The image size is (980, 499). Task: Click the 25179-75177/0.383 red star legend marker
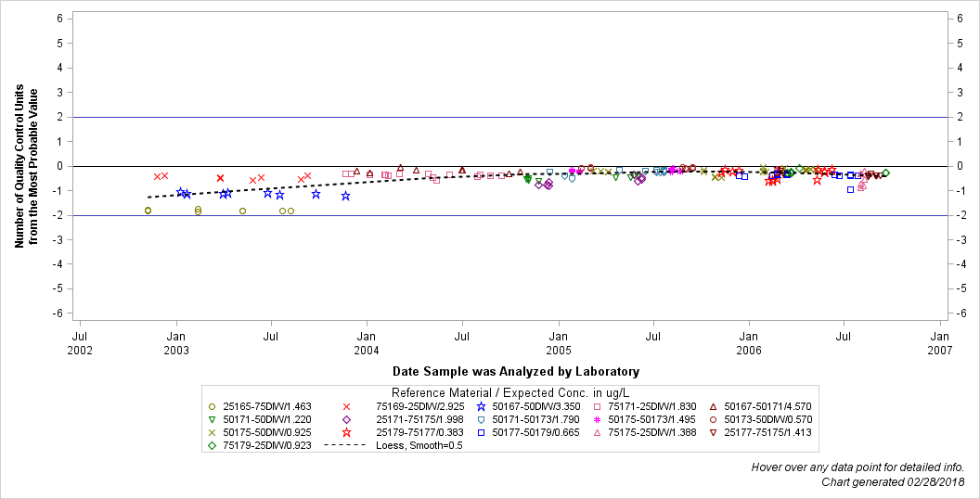tap(347, 432)
